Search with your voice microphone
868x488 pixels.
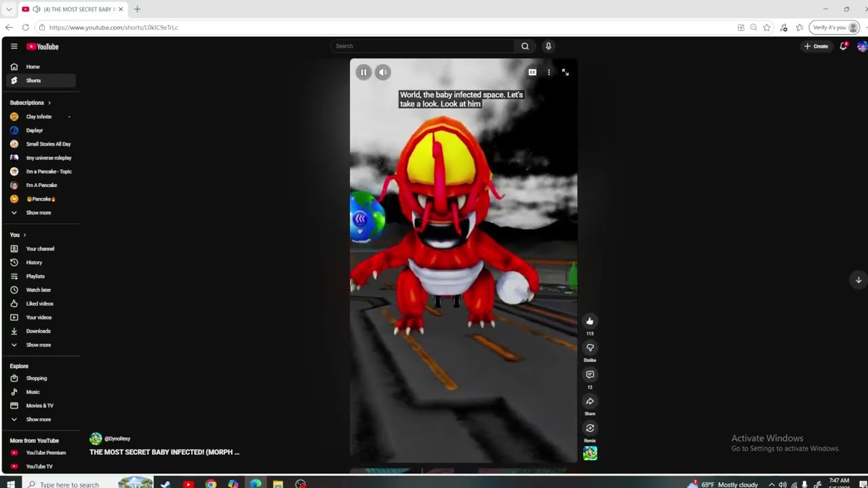[x=549, y=46]
